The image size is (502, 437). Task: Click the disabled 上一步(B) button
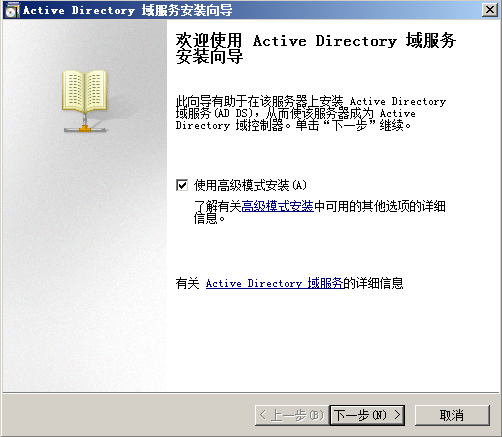click(292, 415)
